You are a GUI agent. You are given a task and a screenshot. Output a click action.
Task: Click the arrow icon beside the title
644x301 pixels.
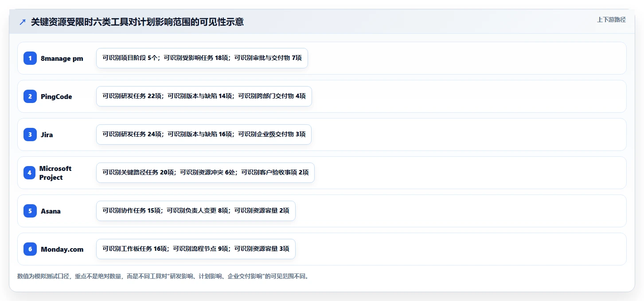(23, 22)
